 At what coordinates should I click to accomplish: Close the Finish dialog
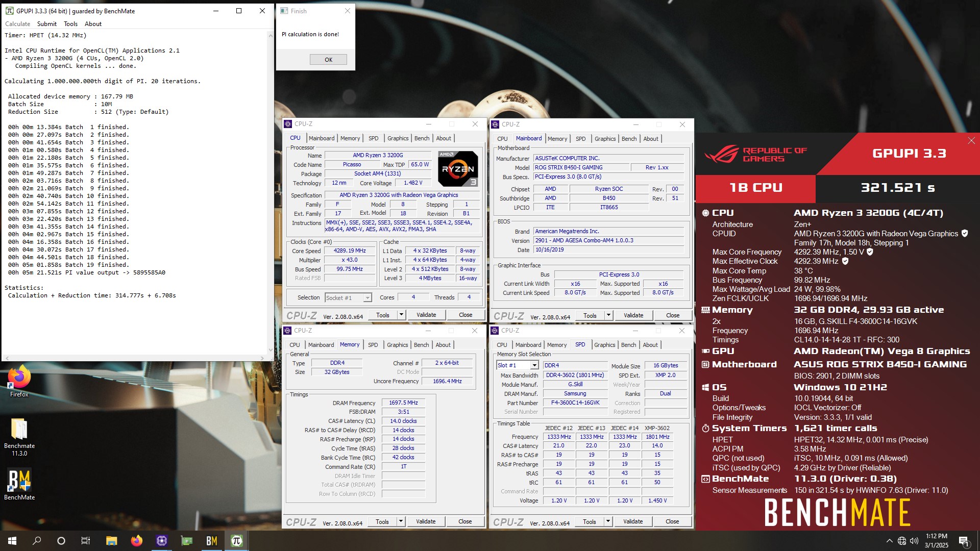point(348,11)
